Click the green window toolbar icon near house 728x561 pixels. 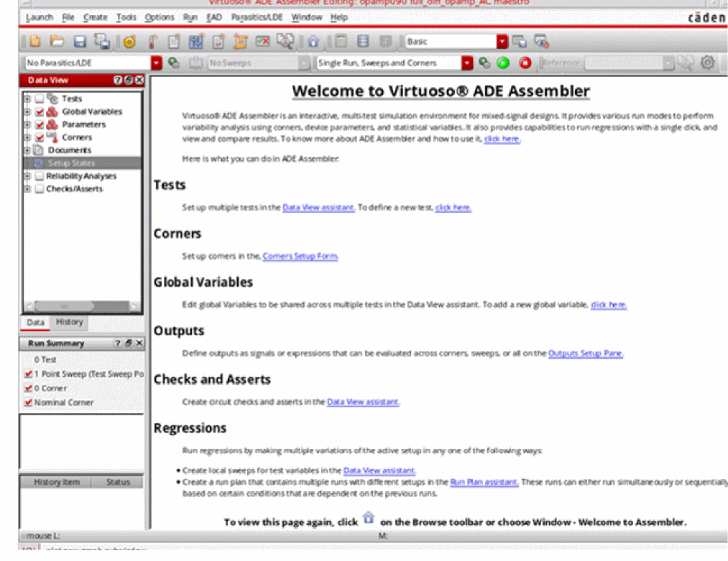pyautogui.click(x=341, y=42)
